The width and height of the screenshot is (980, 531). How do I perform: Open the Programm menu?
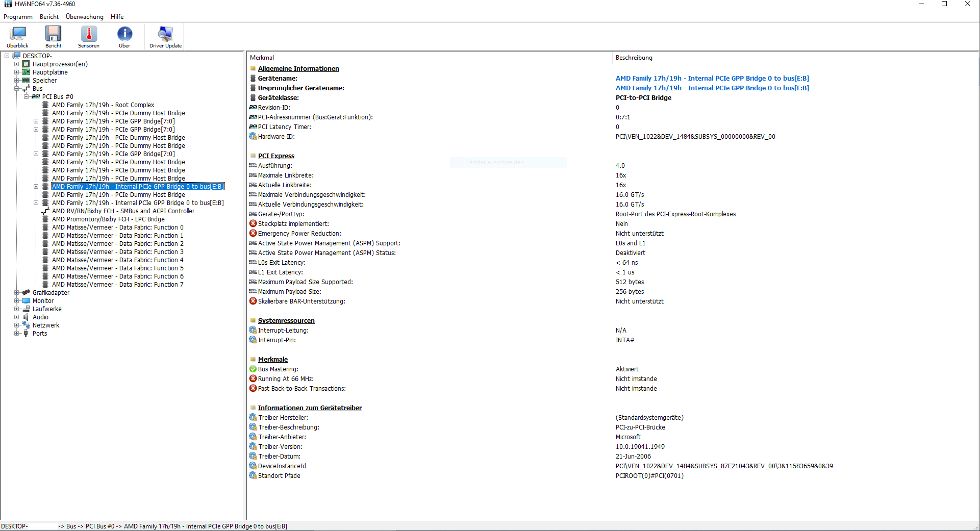[x=18, y=17]
